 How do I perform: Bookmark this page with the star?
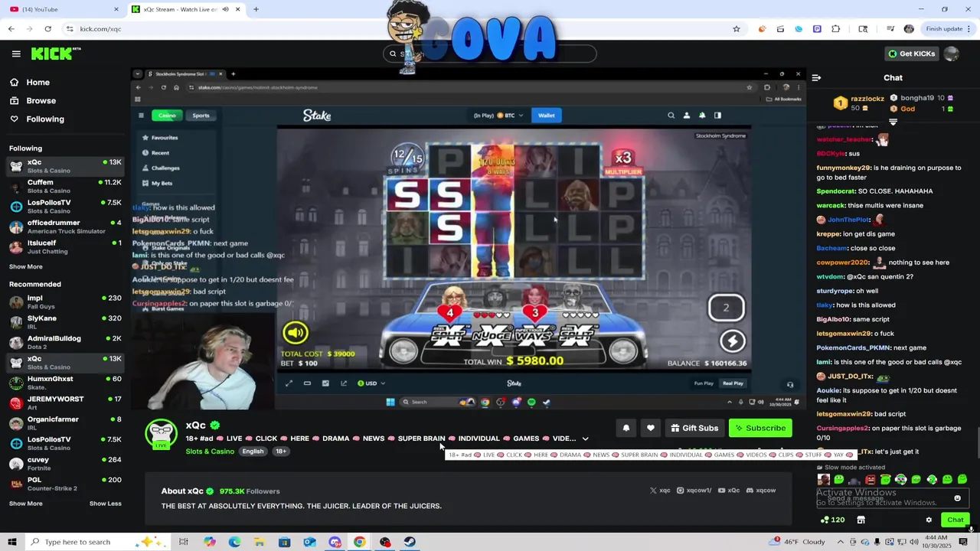737,29
